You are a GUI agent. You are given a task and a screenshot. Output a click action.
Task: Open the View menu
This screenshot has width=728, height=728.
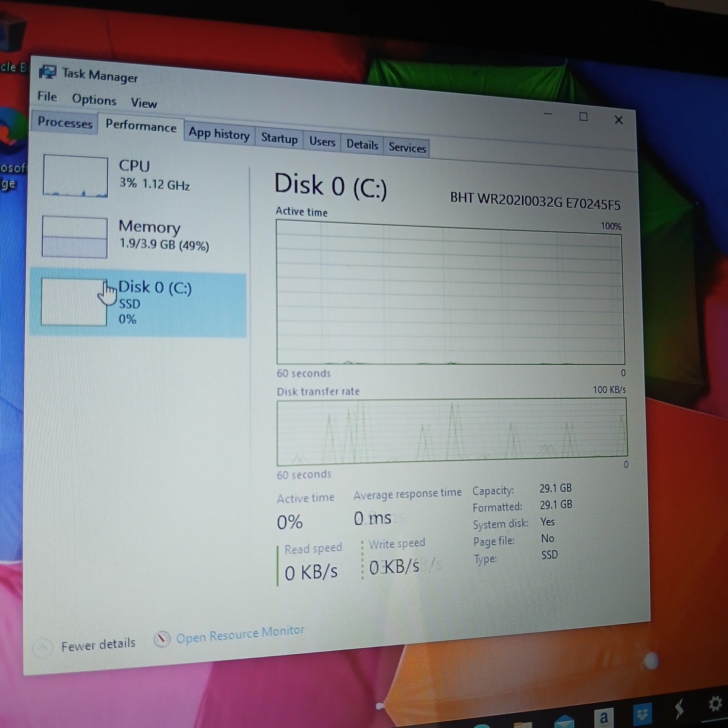point(144,103)
